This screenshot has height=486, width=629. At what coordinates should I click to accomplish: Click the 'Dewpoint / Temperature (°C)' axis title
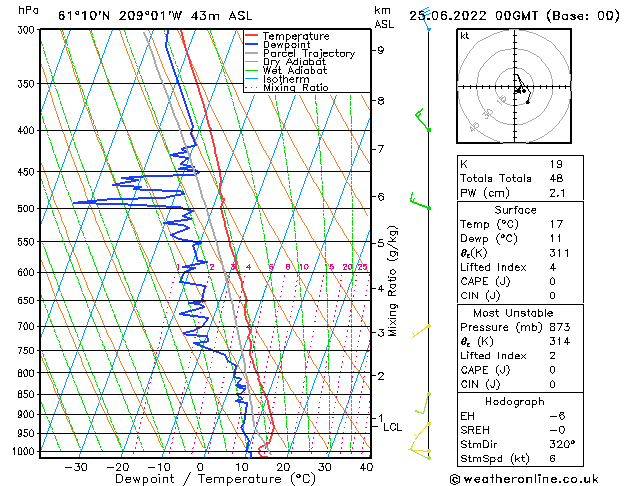[215, 479]
